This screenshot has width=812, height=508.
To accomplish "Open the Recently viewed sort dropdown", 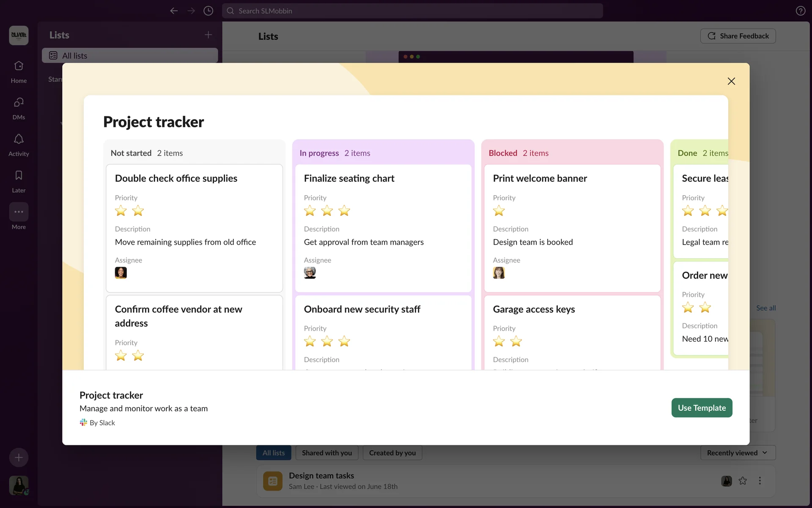I will point(738,453).
